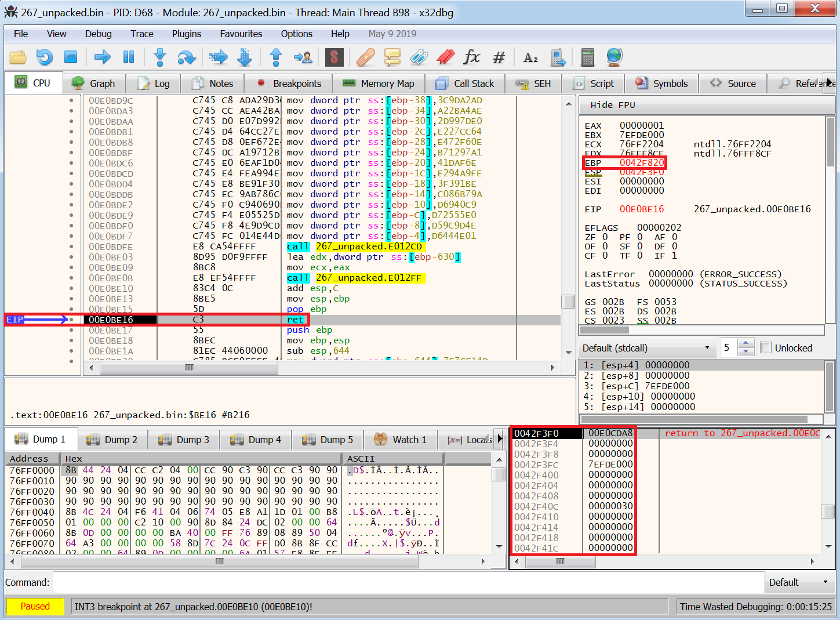Switch to the Symbols tab
Screen dimensions: 840x620
tap(661, 84)
